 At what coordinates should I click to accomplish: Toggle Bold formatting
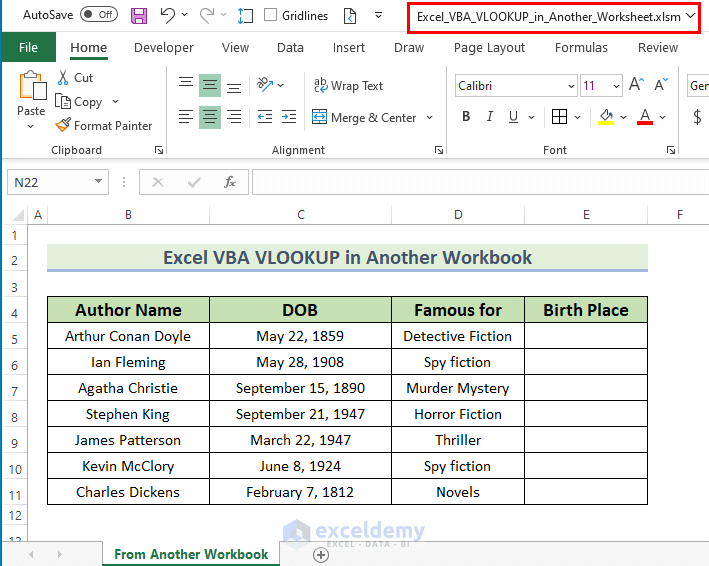click(466, 117)
